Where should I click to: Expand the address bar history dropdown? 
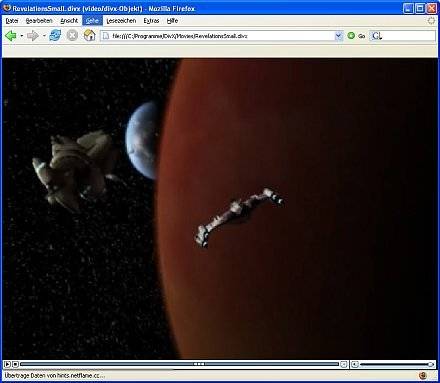[x=339, y=36]
